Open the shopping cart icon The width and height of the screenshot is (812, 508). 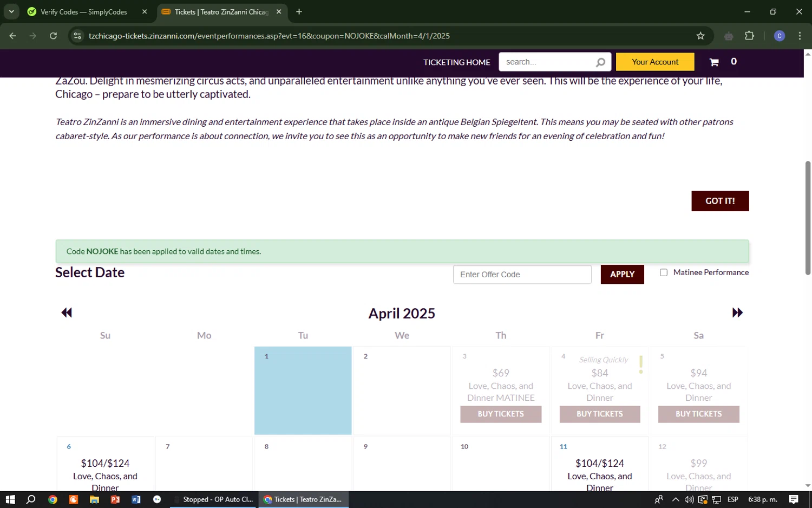pyautogui.click(x=714, y=62)
